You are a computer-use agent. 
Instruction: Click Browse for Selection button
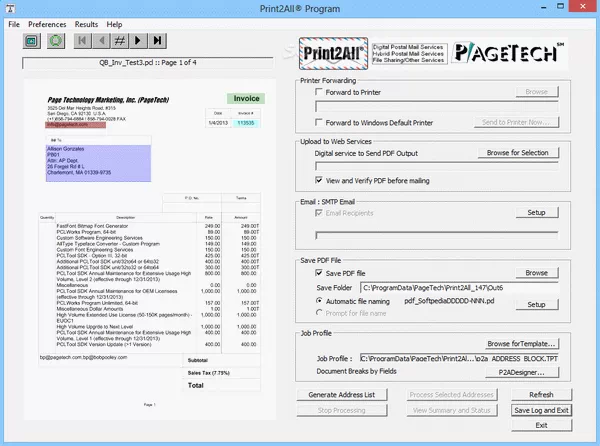[518, 153]
